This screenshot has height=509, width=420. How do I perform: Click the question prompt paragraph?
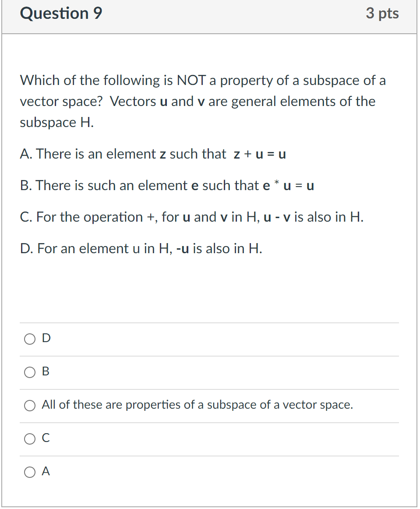tap(197, 101)
